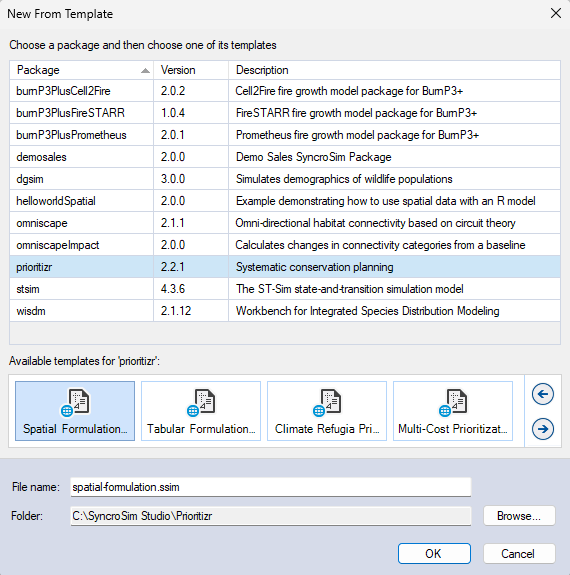Pick the Climate Refugia template icon
This screenshot has height=575, width=570.
click(327, 411)
